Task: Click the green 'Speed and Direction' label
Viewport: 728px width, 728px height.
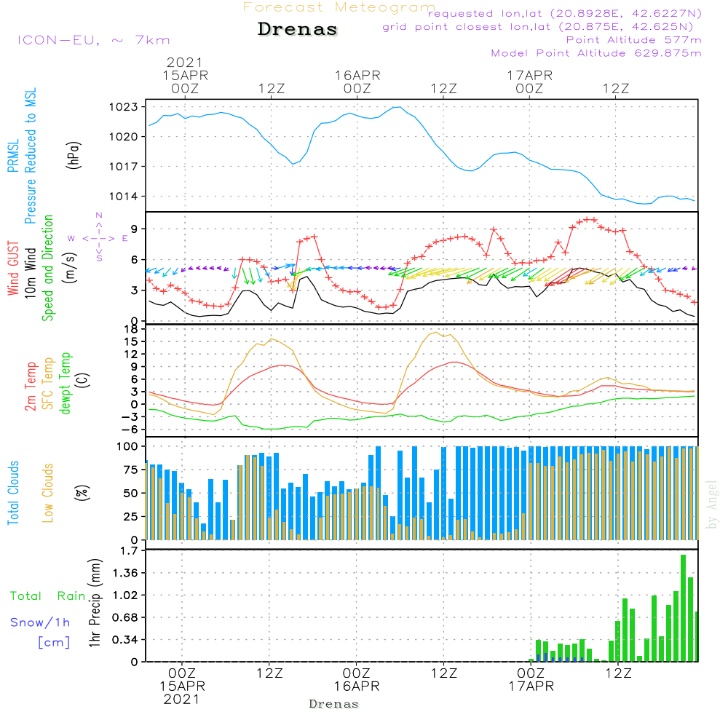Action: coord(48,268)
